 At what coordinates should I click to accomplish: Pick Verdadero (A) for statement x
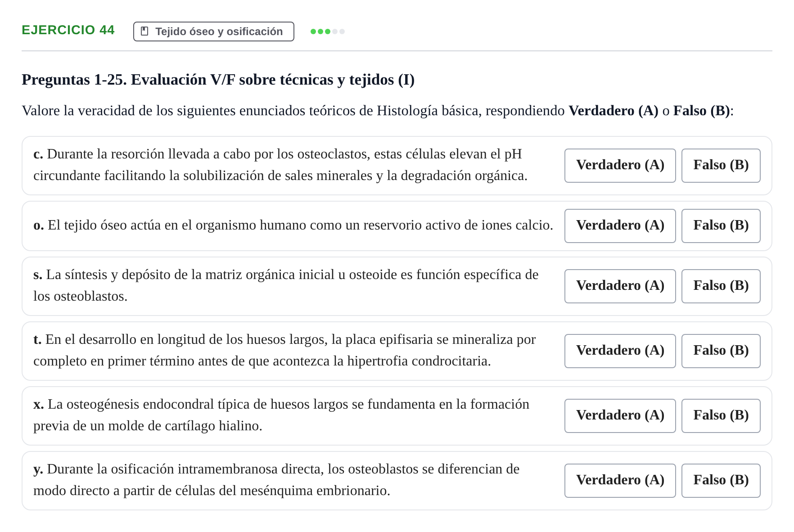pos(620,416)
